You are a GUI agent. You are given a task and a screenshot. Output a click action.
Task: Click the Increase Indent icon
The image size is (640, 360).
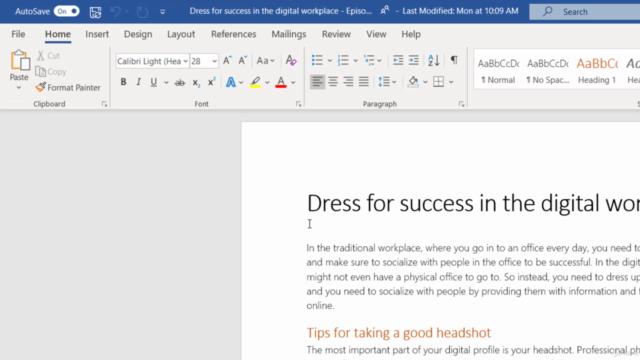[x=413, y=60]
